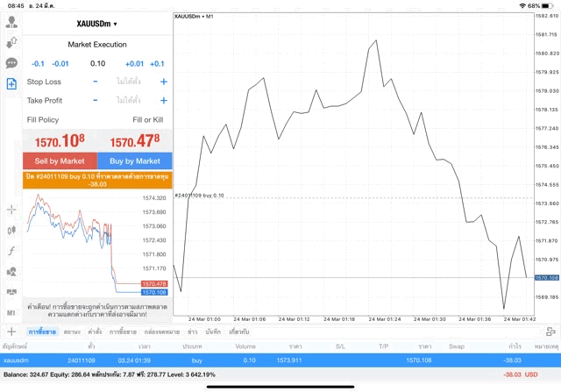
Task: Click the layout toggle icon at far right of tab bar
Action: click(550, 331)
